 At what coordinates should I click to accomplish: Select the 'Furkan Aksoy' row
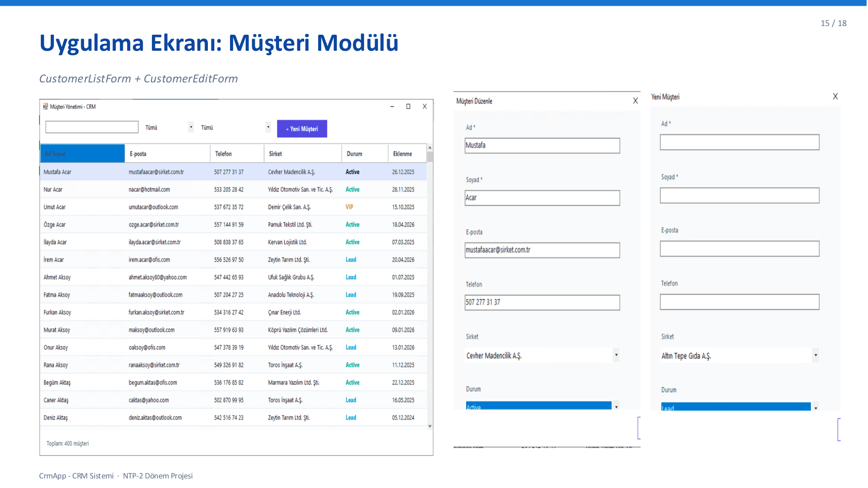click(x=233, y=312)
